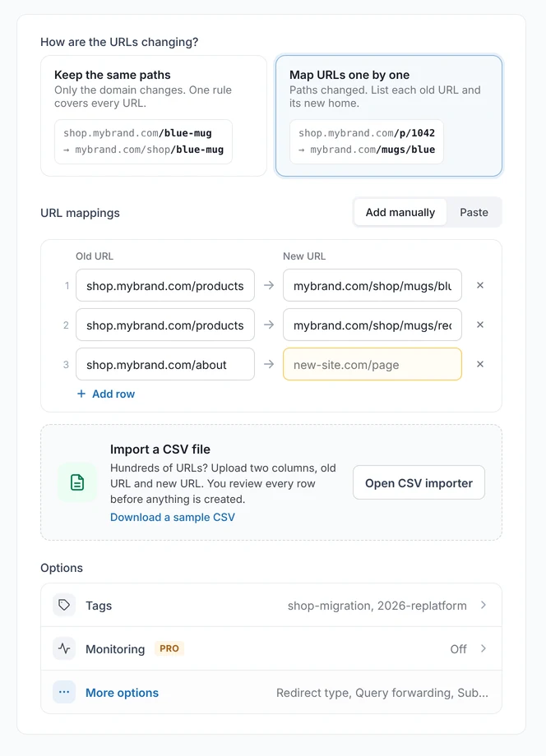Click the empty new-site.com/page New URL field

click(372, 365)
